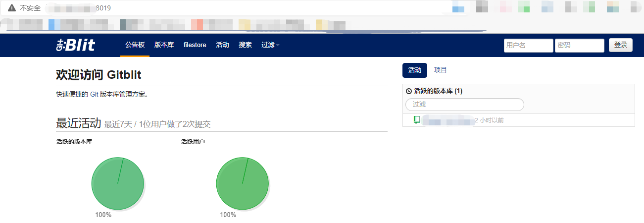Open the 公告板 dashboard tab
Screen dimensions: 644x223
(x=135, y=45)
